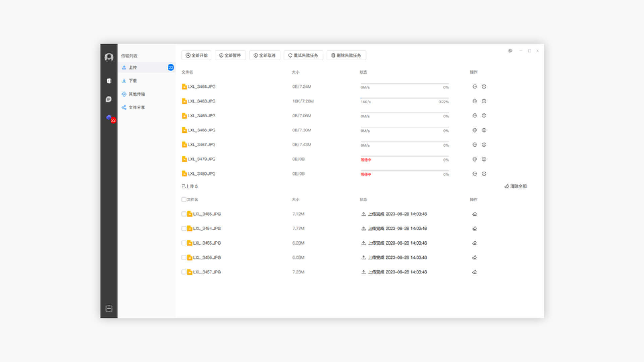This screenshot has height=362, width=644.
Task: Check the select-all 文件名 header checkbox
Action: pyautogui.click(x=184, y=199)
